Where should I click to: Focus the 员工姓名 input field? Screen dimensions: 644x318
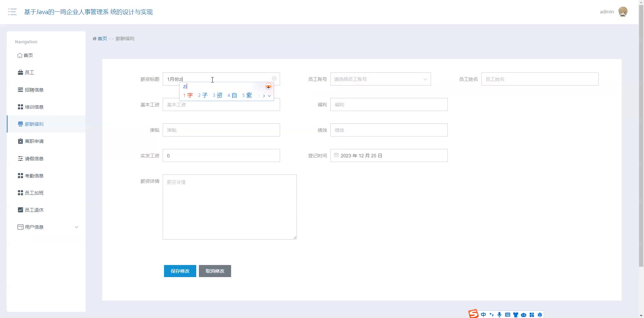coord(540,79)
